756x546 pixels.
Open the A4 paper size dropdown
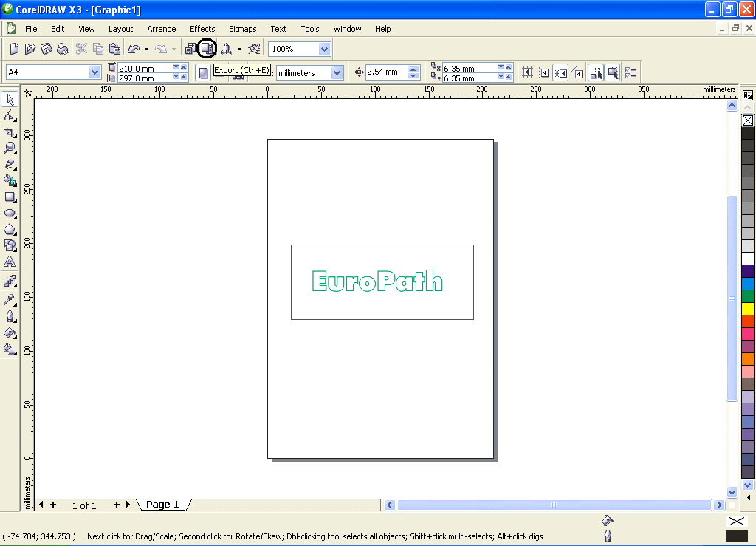[94, 72]
